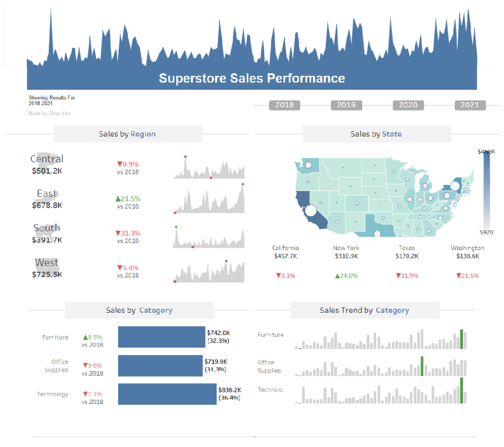Open the Sales by Region header
The width and height of the screenshot is (504, 447).
click(x=128, y=134)
